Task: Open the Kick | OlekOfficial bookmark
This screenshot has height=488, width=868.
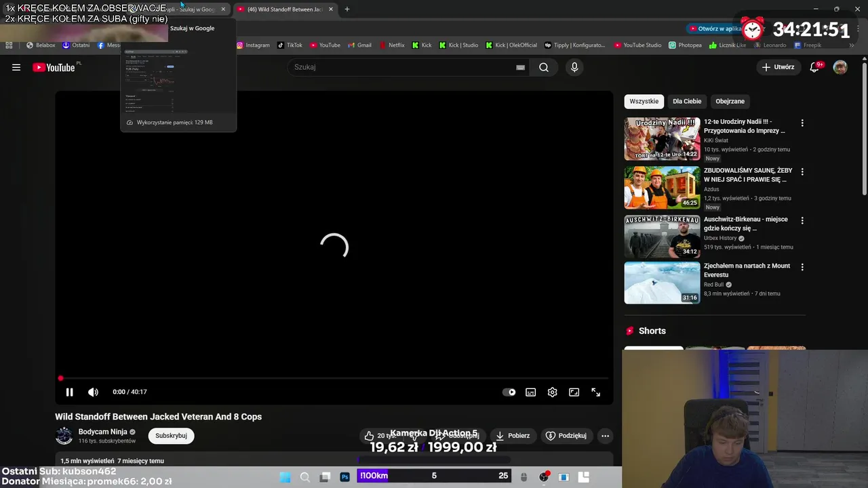Action: point(512,45)
